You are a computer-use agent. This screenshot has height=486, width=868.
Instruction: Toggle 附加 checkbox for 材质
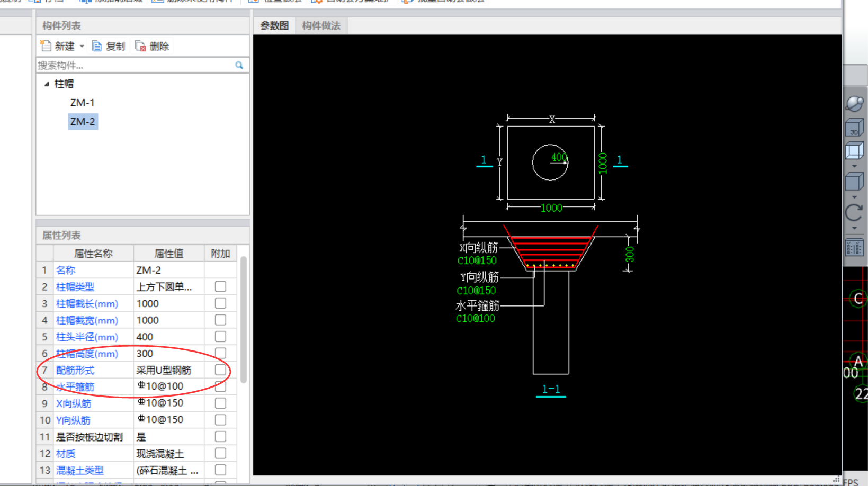220,454
